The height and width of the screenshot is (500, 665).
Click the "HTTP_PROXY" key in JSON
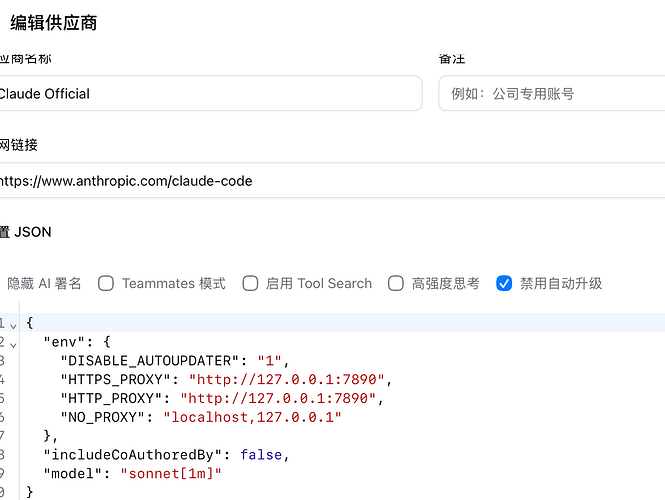point(112,398)
